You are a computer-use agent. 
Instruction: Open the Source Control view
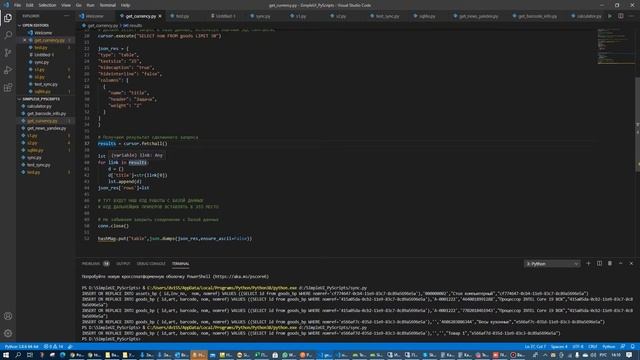pyautogui.click(x=8, y=53)
